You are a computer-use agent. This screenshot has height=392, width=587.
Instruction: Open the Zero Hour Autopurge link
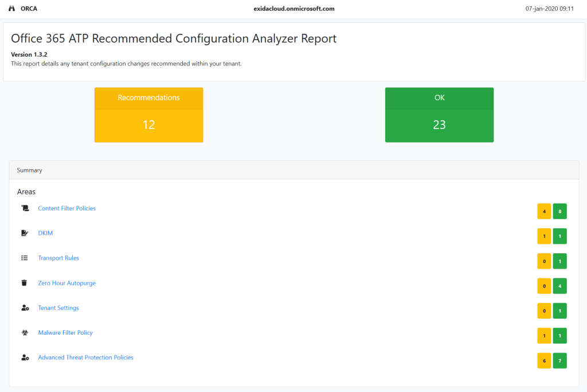67,283
